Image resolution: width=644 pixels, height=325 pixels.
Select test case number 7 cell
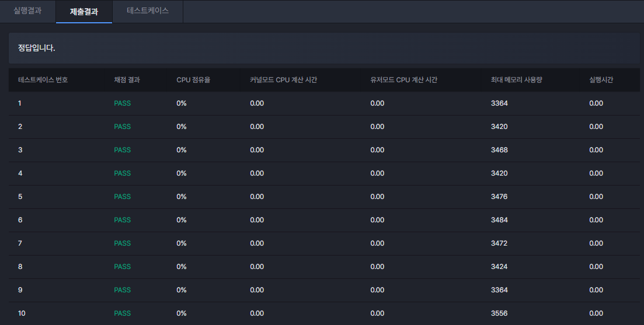20,243
